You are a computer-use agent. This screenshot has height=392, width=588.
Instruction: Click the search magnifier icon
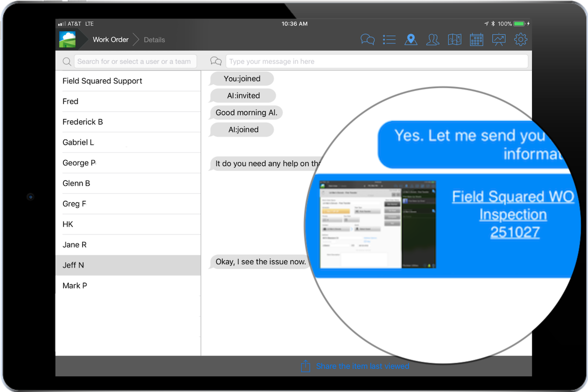coord(67,61)
